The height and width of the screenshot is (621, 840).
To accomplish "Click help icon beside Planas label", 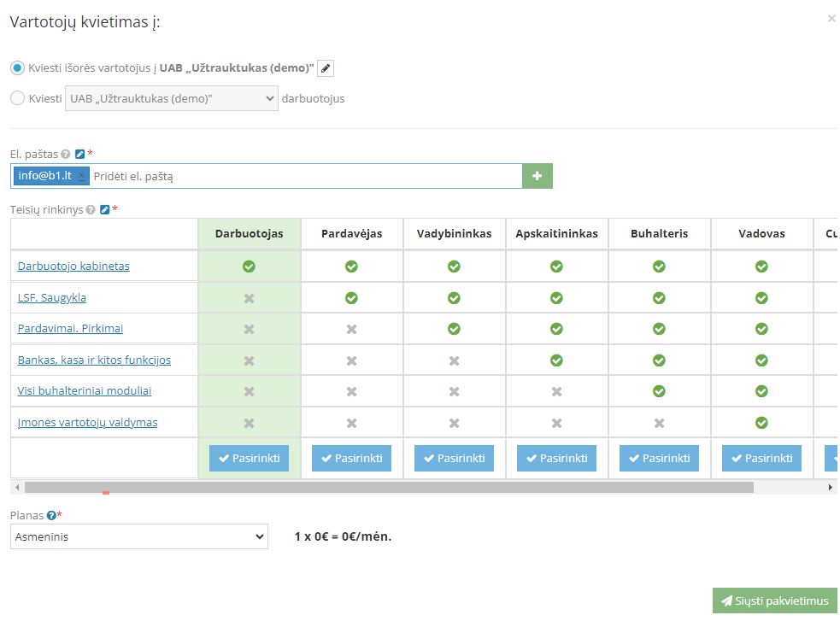I will coord(51,516).
